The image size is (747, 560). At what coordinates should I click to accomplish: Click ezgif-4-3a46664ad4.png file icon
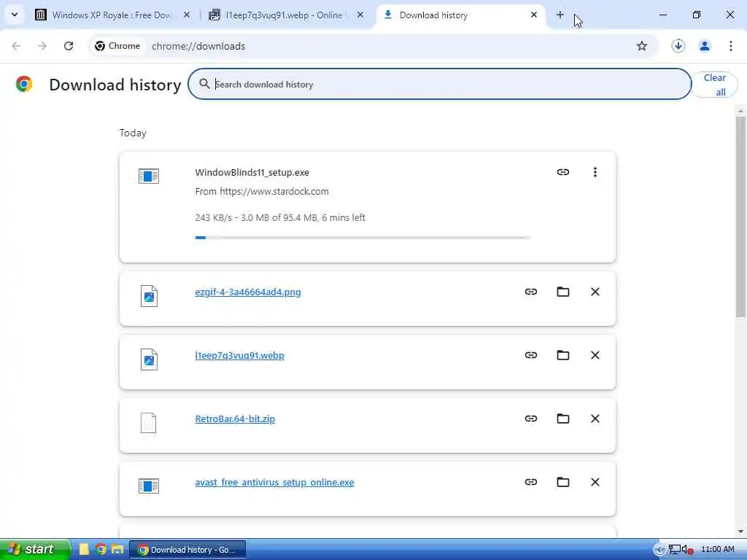pos(149,296)
